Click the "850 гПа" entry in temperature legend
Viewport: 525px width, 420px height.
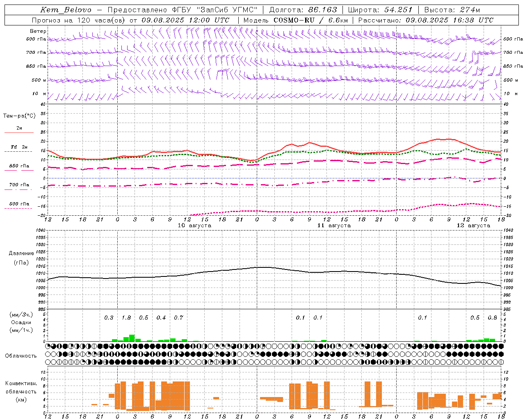pyautogui.click(x=19, y=166)
